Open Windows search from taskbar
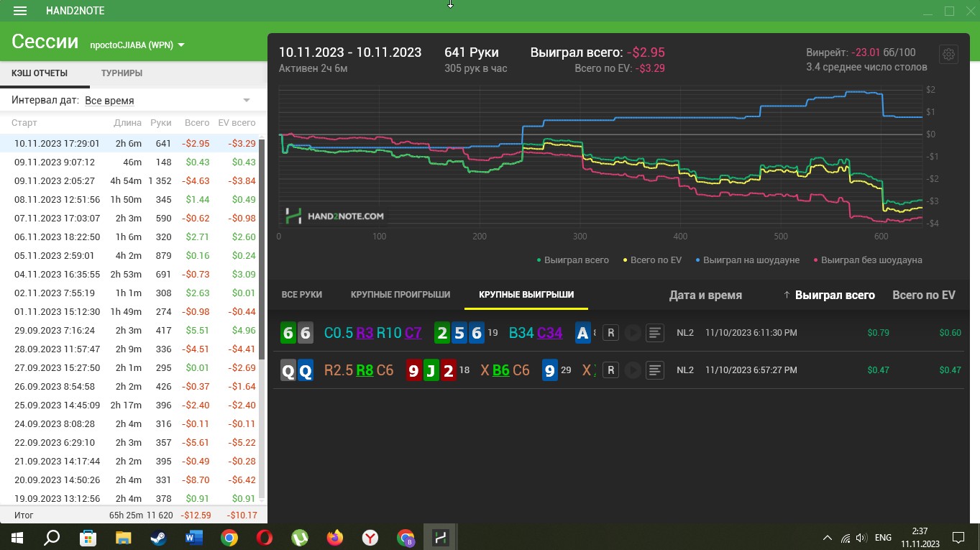980x550 pixels. 52,537
